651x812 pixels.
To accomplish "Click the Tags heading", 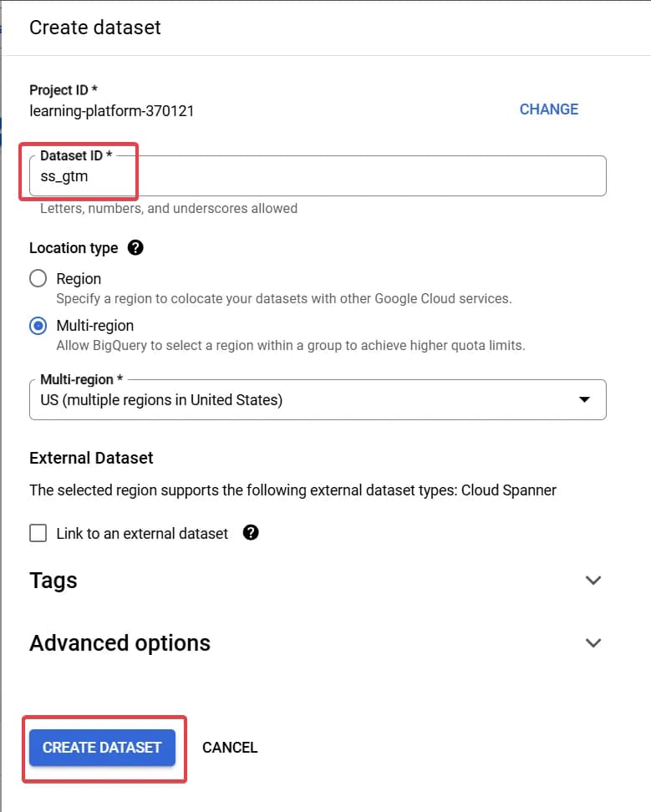I will pos(53,581).
